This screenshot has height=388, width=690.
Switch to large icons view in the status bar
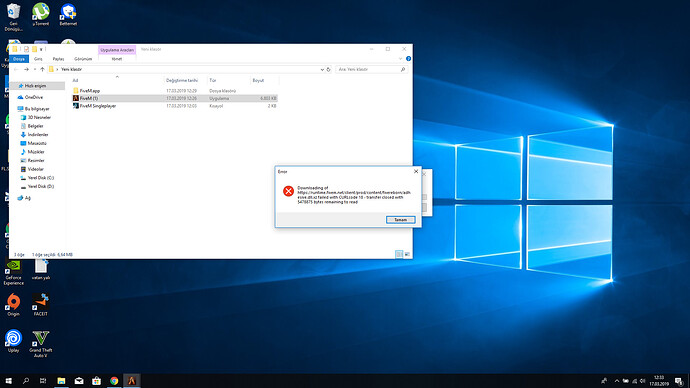[x=407, y=254]
